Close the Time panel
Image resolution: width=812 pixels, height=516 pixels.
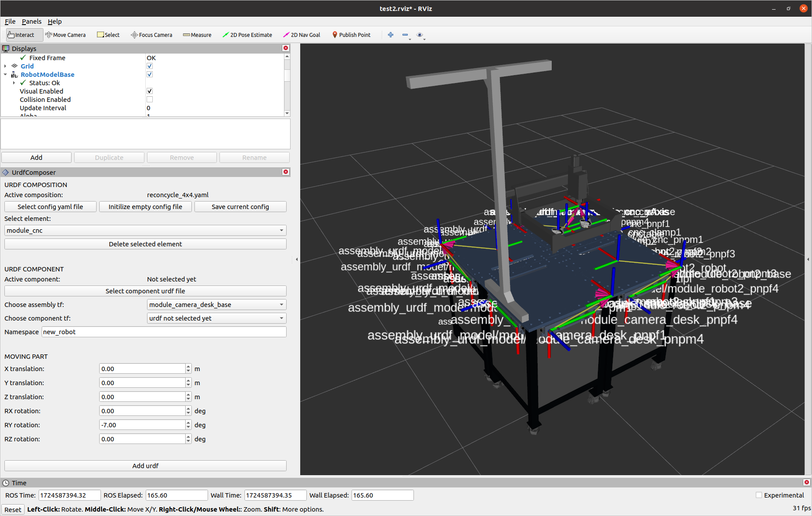click(806, 482)
